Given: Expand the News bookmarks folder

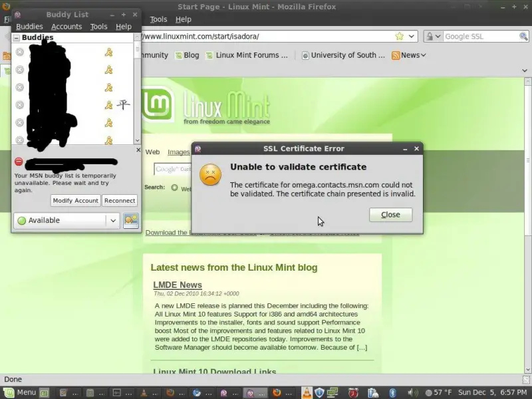Looking at the screenshot, I should 409,55.
